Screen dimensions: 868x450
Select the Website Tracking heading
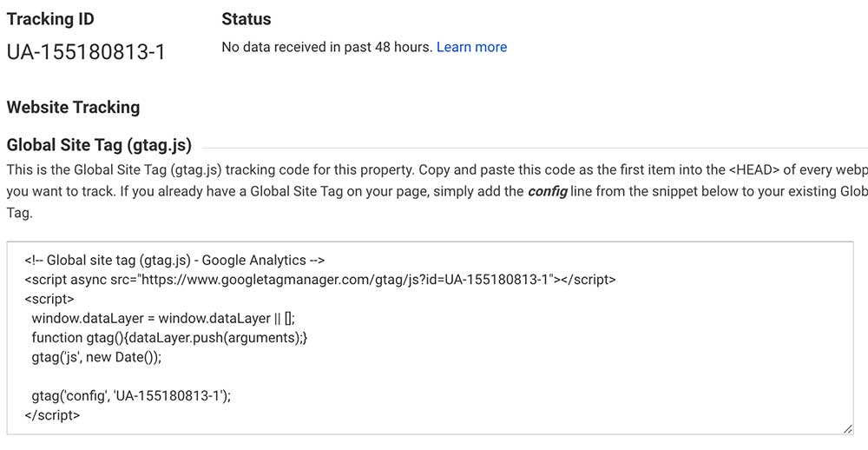click(73, 107)
